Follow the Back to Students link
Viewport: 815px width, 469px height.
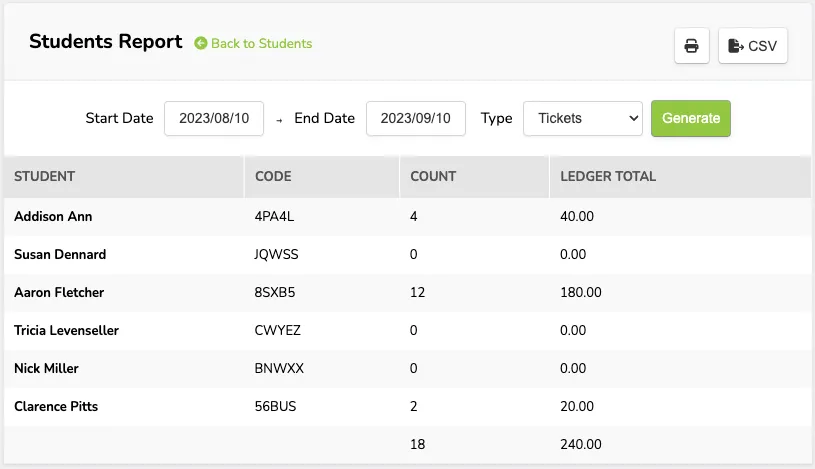[x=261, y=44]
